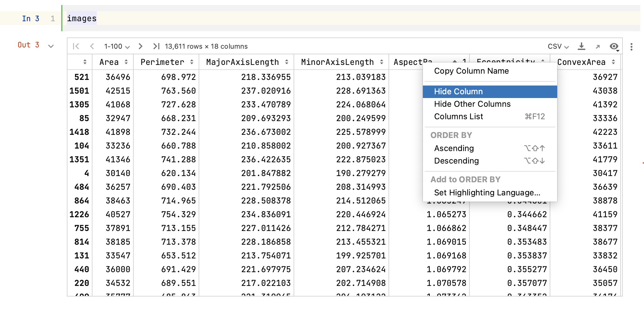
Task: Choose Set Highlighting Language option
Action: point(490,193)
